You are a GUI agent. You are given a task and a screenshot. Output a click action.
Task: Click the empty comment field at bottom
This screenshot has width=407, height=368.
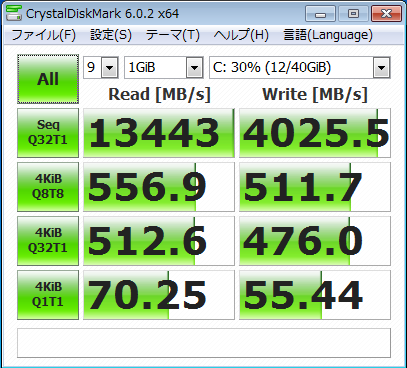(204, 343)
